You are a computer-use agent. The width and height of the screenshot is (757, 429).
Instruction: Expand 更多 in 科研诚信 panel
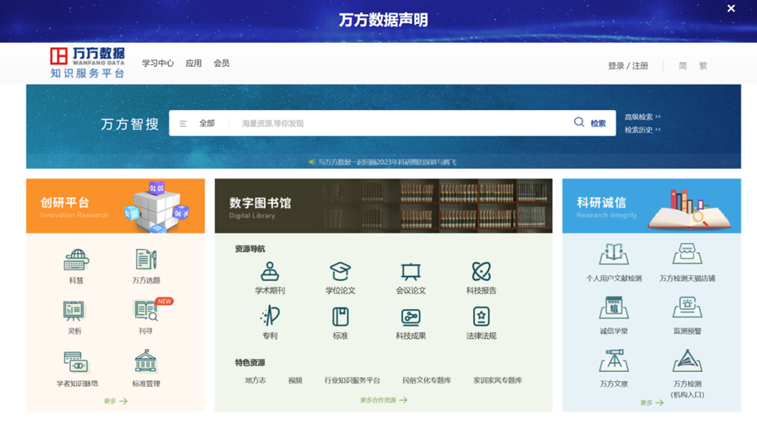tap(652, 402)
